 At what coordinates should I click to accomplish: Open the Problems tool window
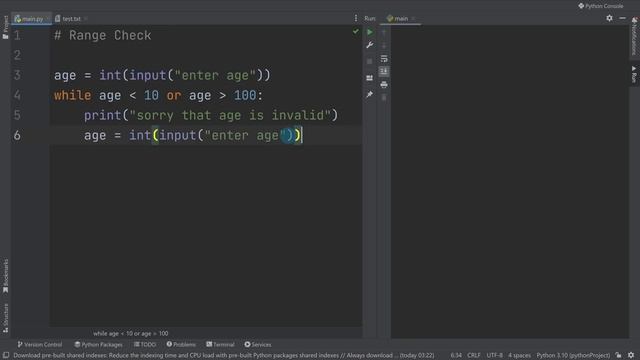coord(181,344)
